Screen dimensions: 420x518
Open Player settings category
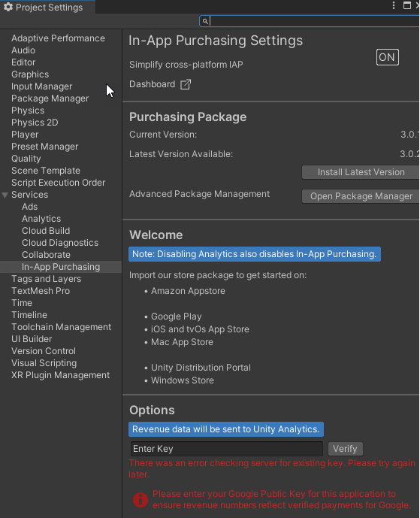pyautogui.click(x=25, y=135)
